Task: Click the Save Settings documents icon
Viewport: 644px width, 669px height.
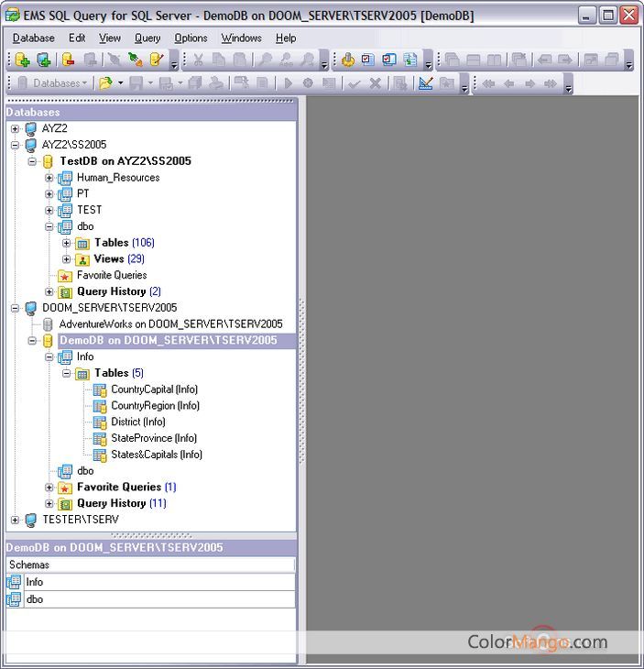Action: (x=410, y=60)
